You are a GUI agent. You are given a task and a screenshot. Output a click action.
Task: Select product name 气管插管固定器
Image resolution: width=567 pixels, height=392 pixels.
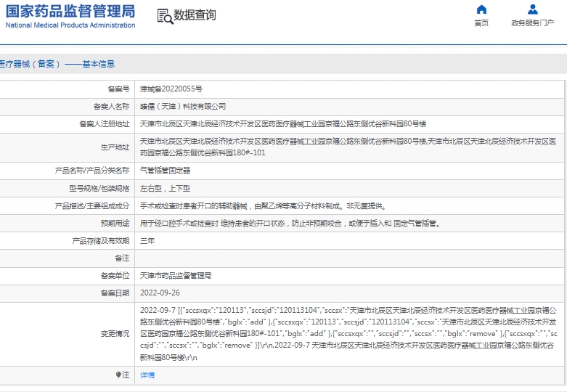165,171
